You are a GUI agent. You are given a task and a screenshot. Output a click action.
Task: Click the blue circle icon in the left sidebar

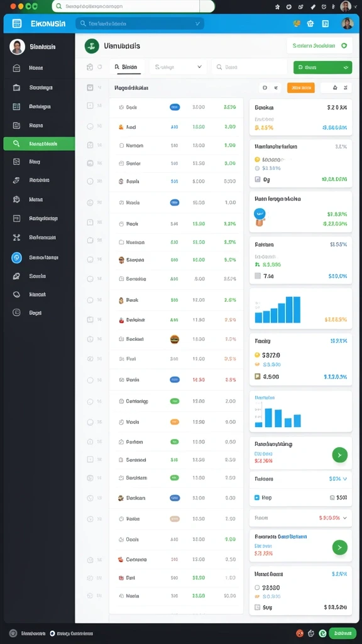tap(16, 257)
